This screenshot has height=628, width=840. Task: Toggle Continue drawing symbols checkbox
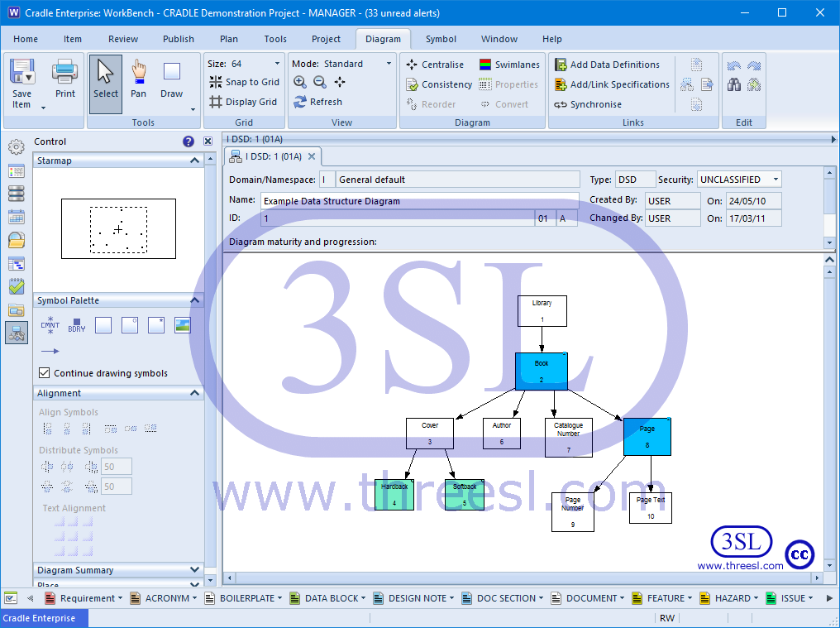(45, 372)
